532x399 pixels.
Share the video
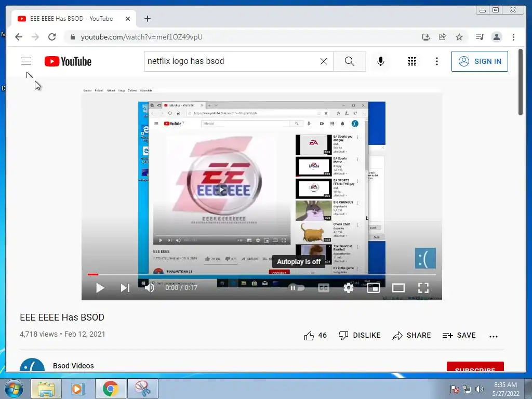pyautogui.click(x=411, y=335)
